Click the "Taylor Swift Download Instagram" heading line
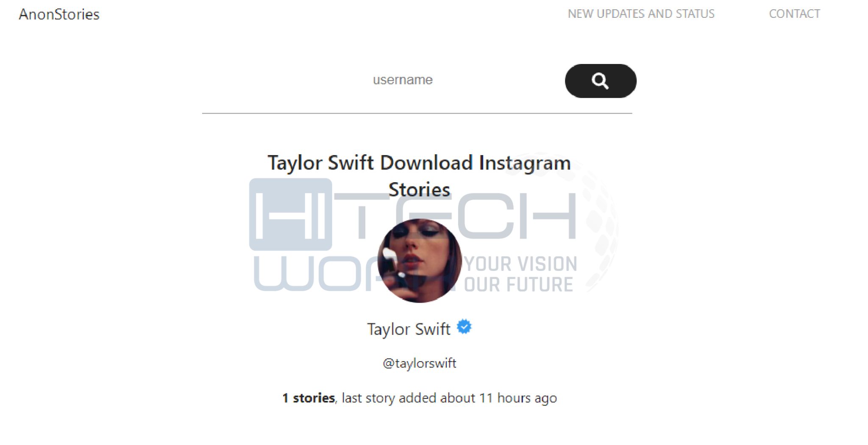This screenshot has height=445, width=868. (419, 163)
